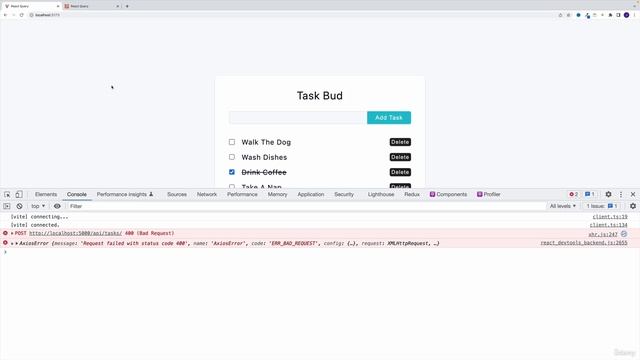
Task: Switch to second React Query browser tab
Action: point(91,6)
